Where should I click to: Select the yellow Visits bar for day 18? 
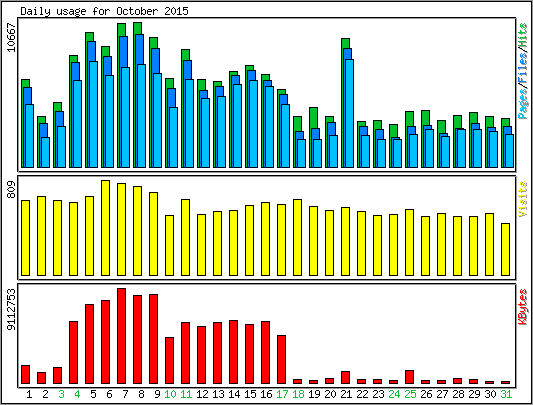pos(297,237)
